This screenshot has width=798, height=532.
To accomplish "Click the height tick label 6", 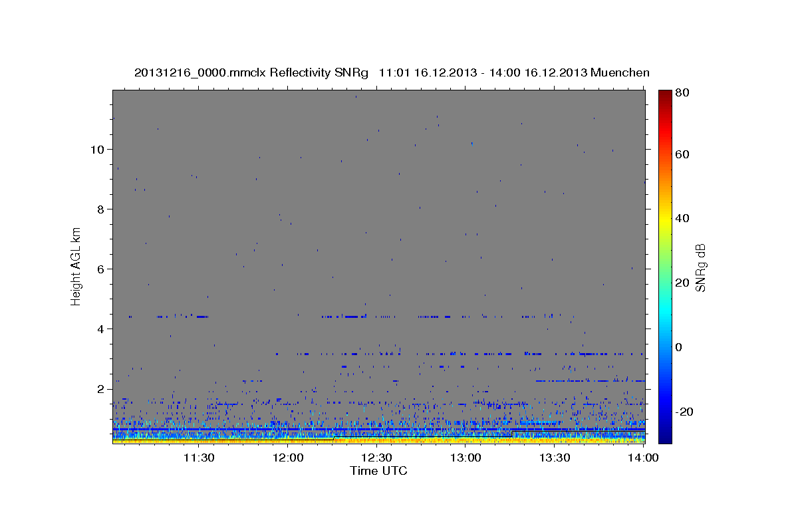I will tap(100, 269).
